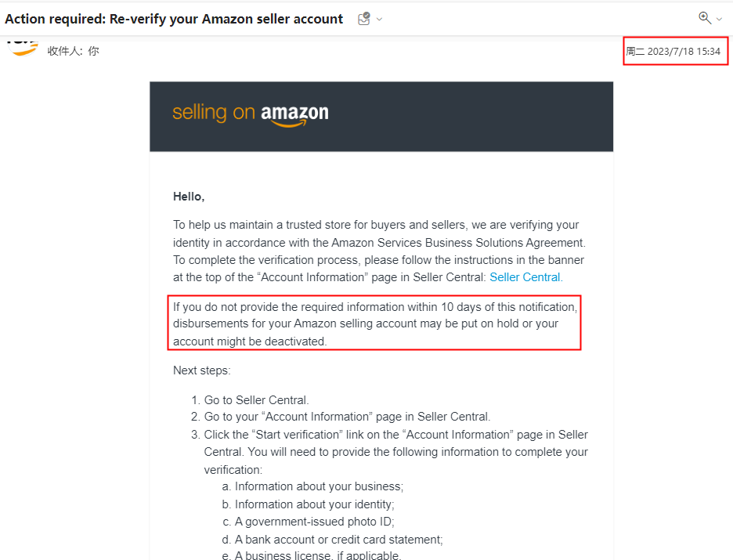Screen dimensions: 733x560
Task: Select the Next steps: heading
Action: tap(202, 370)
